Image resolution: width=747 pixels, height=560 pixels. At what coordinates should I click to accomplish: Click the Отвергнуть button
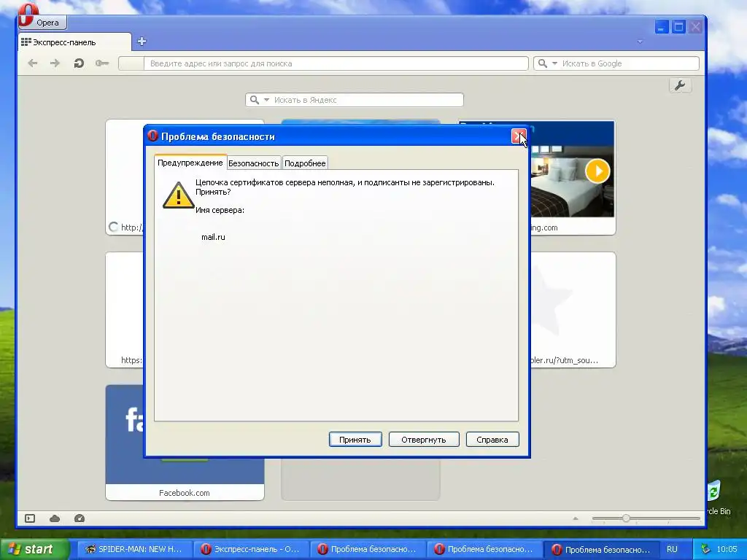tap(424, 440)
